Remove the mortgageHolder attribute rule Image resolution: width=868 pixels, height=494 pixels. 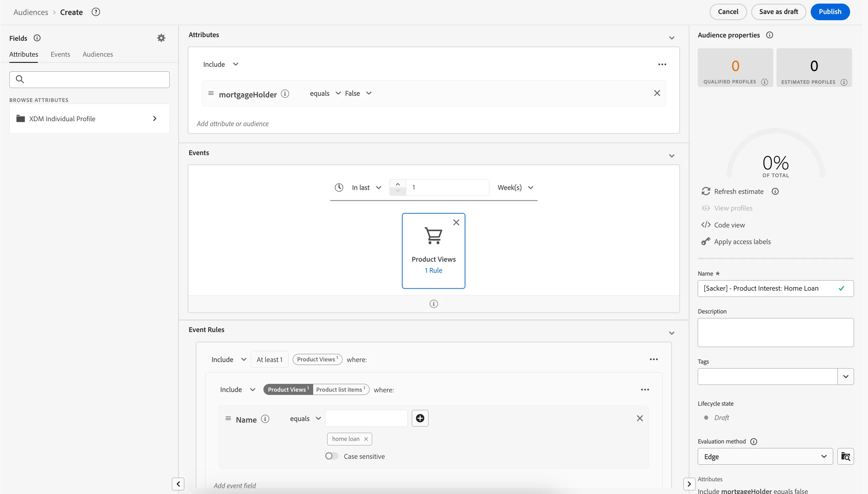[x=657, y=93]
